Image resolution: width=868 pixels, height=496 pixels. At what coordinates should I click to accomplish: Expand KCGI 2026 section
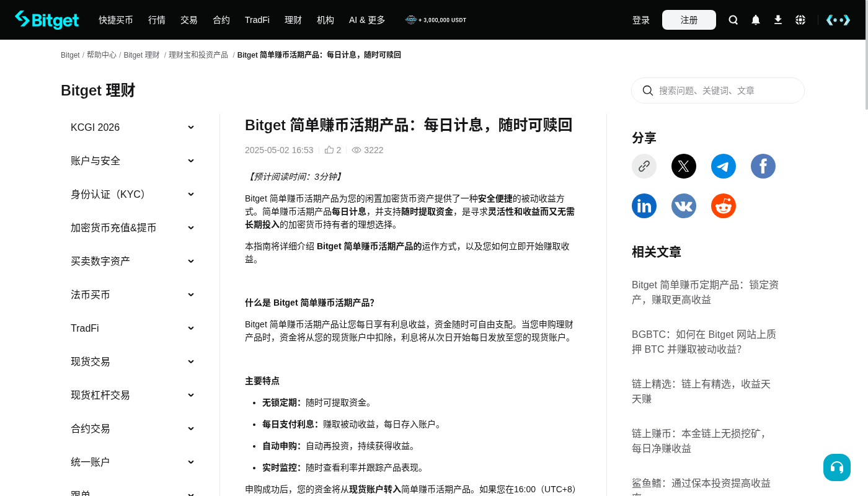133,127
